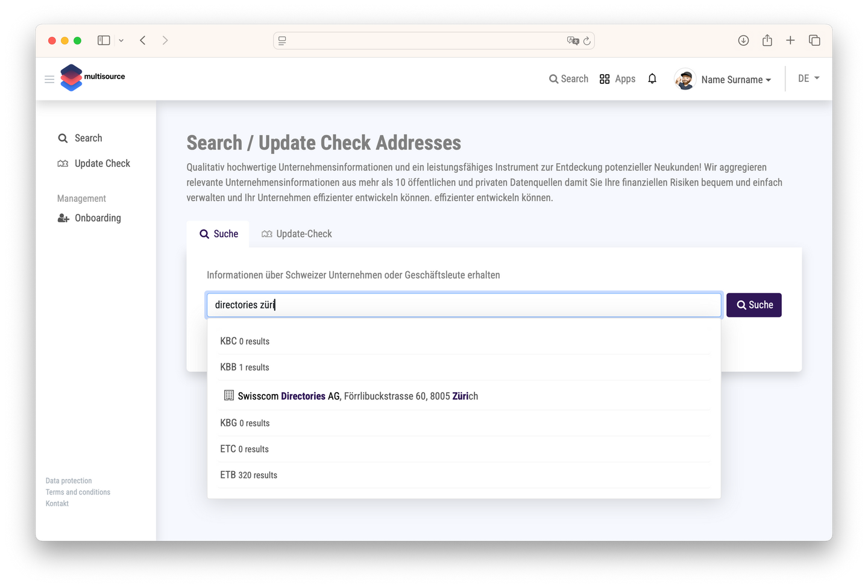Open new browser tab with plus icon

pyautogui.click(x=790, y=40)
